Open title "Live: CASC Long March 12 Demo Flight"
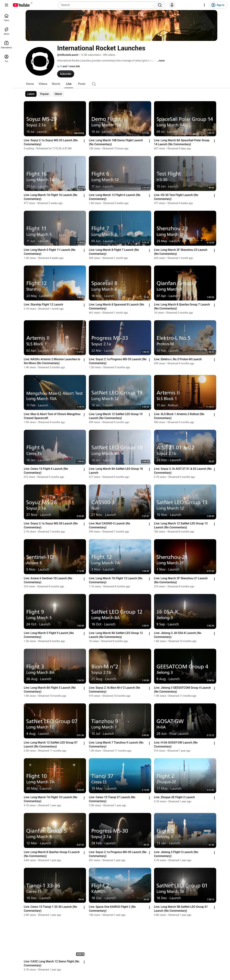The image size is (230, 980). click(x=52, y=963)
